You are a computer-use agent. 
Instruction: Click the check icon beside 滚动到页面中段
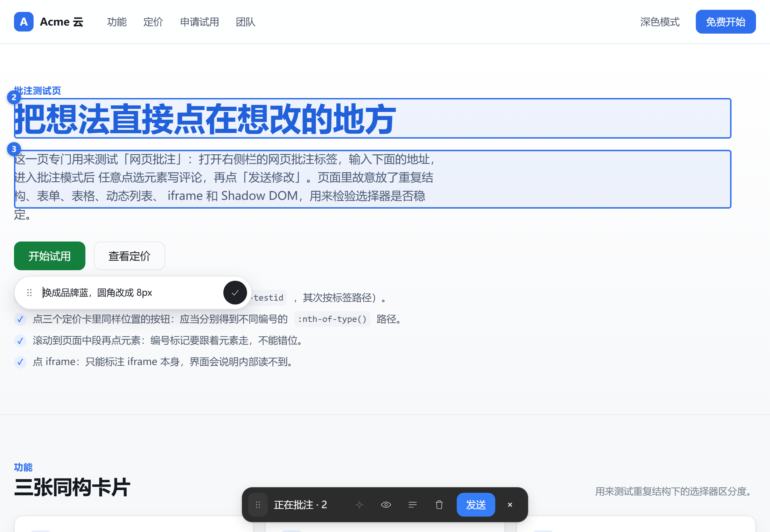pyautogui.click(x=20, y=341)
